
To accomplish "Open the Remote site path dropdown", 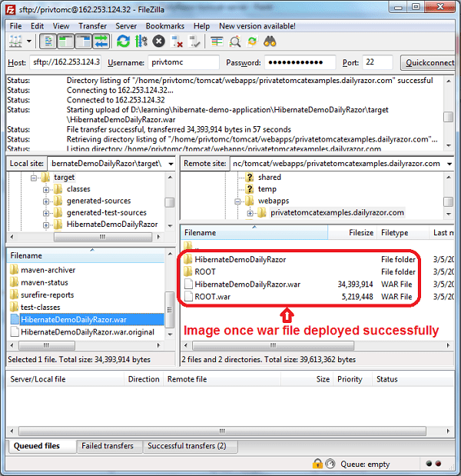I will (x=449, y=164).
